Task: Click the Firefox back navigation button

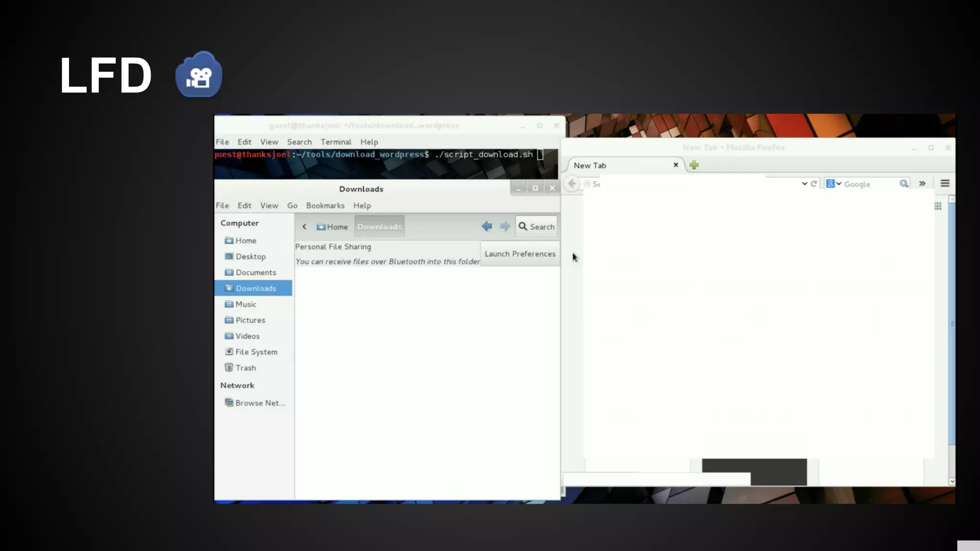Action: 571,184
